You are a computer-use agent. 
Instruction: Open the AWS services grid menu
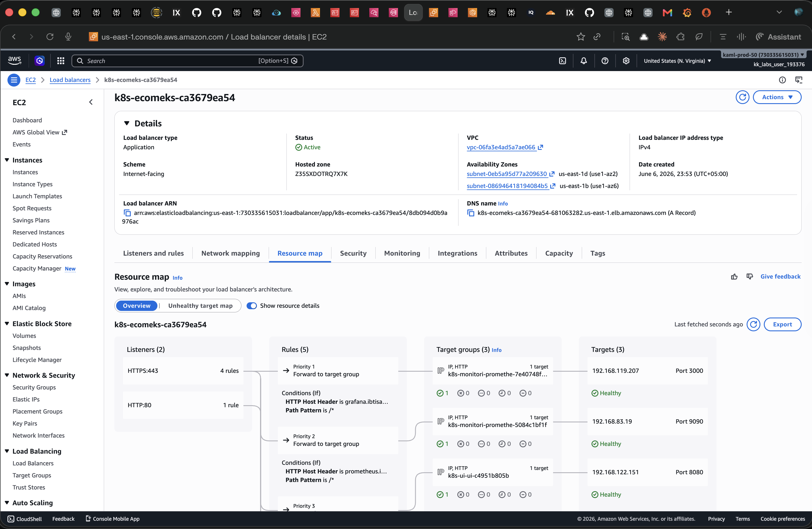tap(61, 61)
